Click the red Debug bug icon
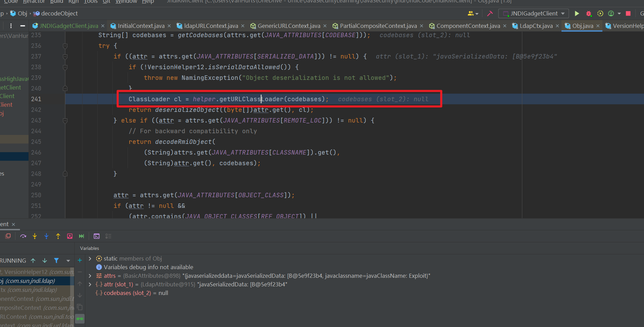 tap(589, 13)
